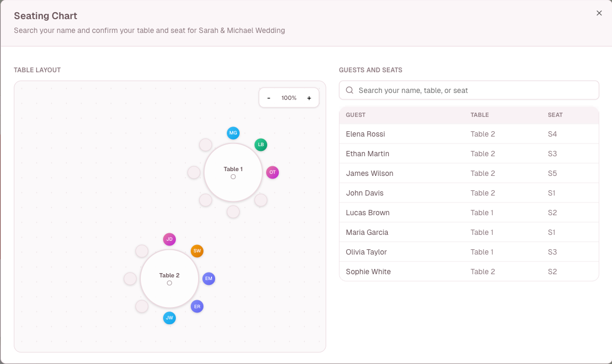Select the EM seat avatar at Table 2
Viewport: 612px width, 364px height.
(x=209, y=278)
